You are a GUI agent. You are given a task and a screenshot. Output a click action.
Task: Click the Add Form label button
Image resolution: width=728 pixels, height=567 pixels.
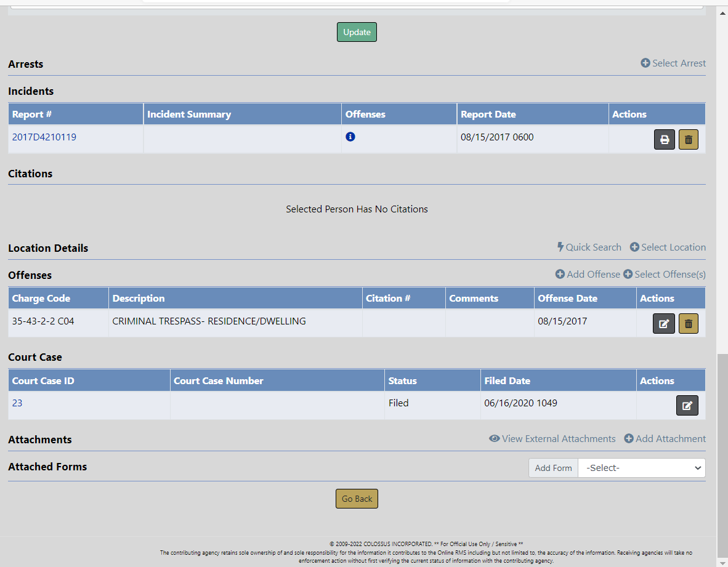553,468
